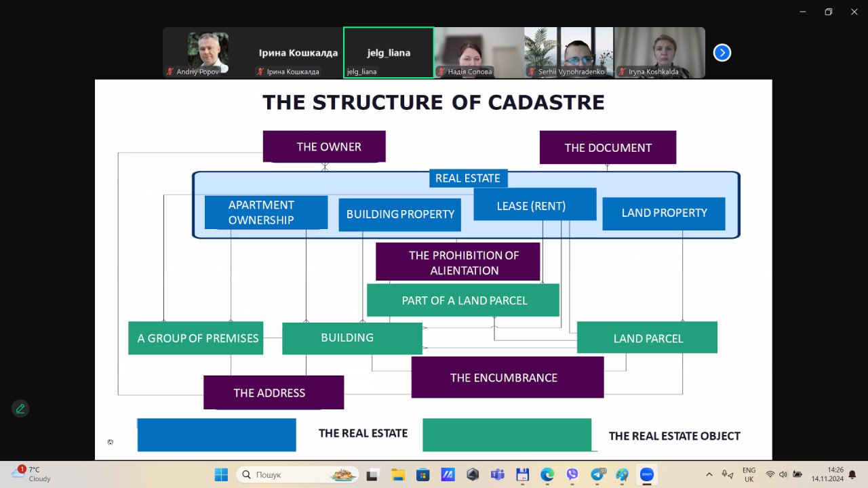Check battery status in the system tray
Screen dimensions: 868x488
(x=797, y=474)
